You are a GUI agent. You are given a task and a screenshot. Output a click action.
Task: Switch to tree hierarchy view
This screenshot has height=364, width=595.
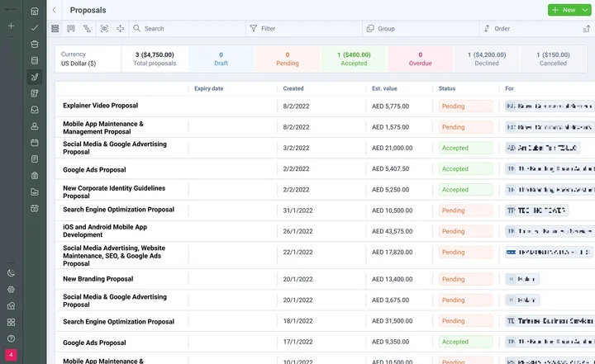pos(87,28)
